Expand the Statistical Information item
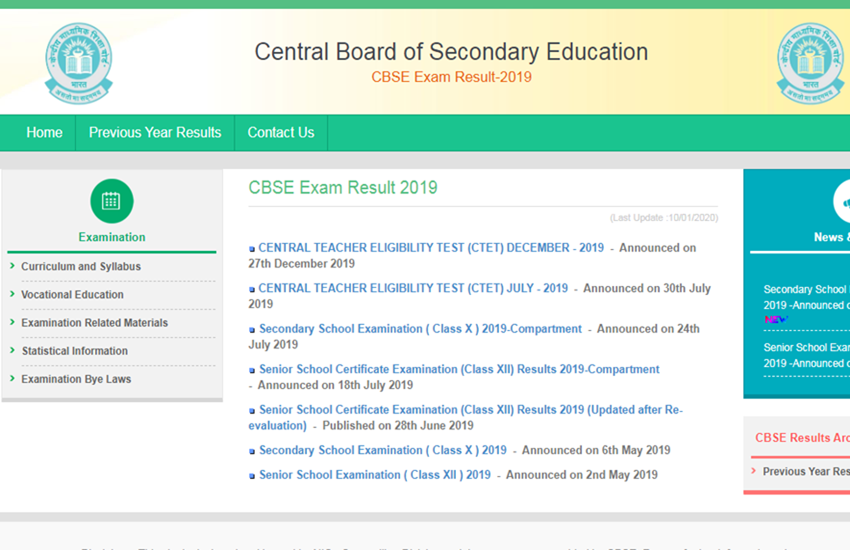This screenshot has width=850, height=550. (x=74, y=351)
